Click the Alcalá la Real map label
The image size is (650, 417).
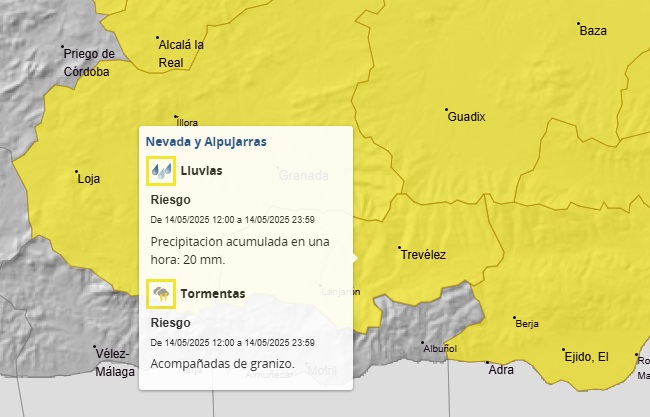(181, 53)
